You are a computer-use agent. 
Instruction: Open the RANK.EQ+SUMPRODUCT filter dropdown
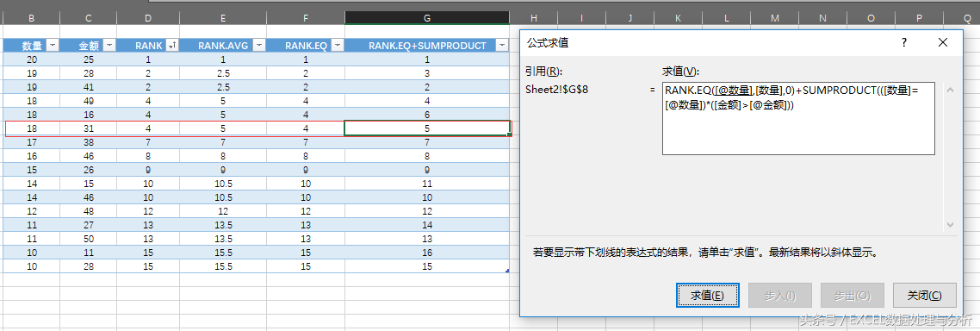[x=501, y=46]
